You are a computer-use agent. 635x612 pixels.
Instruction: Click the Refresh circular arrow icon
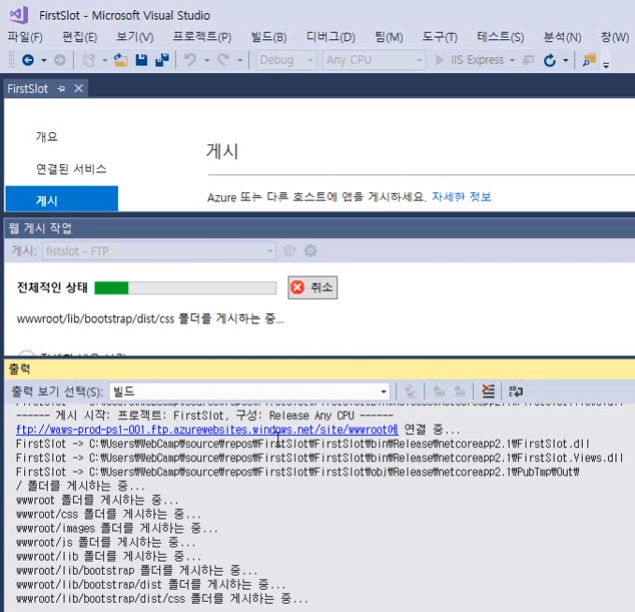[550, 60]
